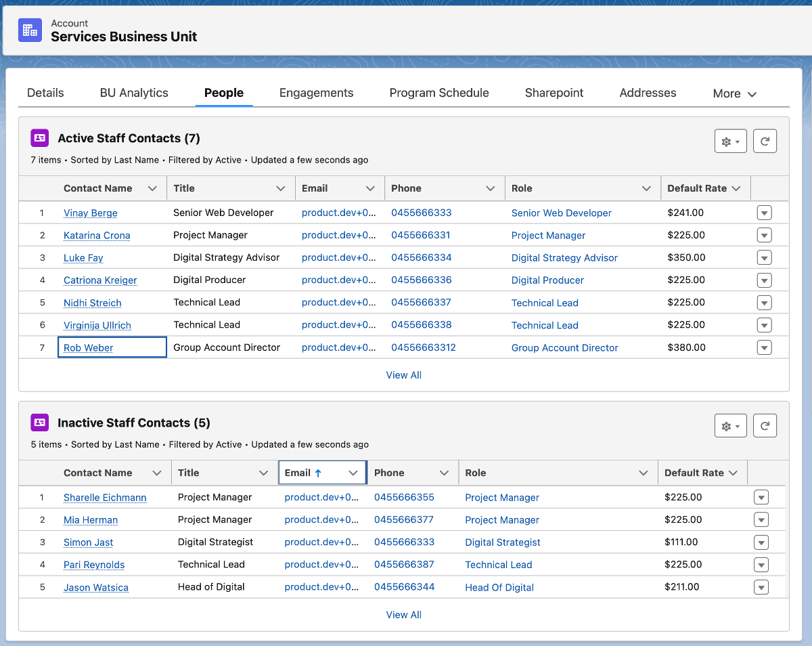Screen dimensions: 812x646
Task: Open Email column menu in Active list
Action: click(370, 188)
